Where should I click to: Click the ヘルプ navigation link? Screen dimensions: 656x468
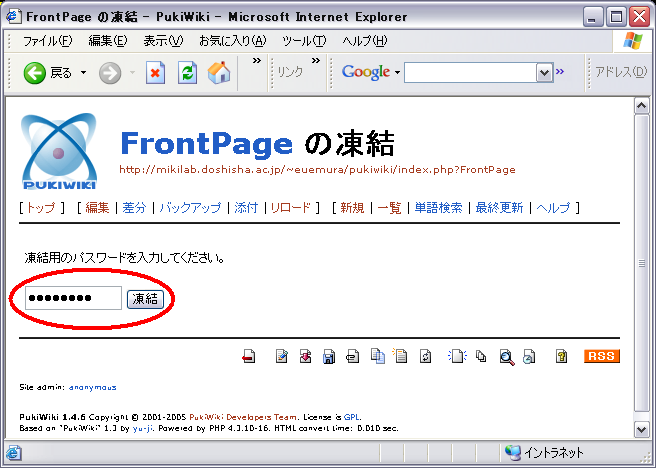pyautogui.click(x=553, y=207)
